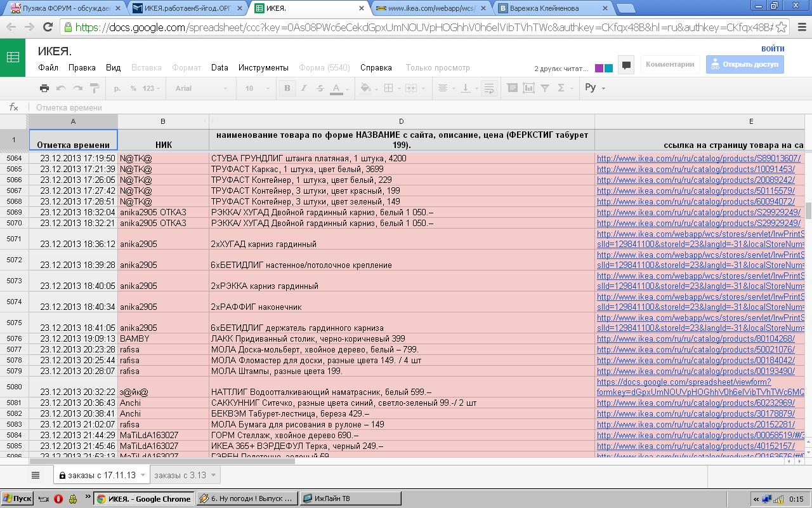Click the print icon in toolbar
This screenshot has width=812, height=508.
(x=44, y=88)
